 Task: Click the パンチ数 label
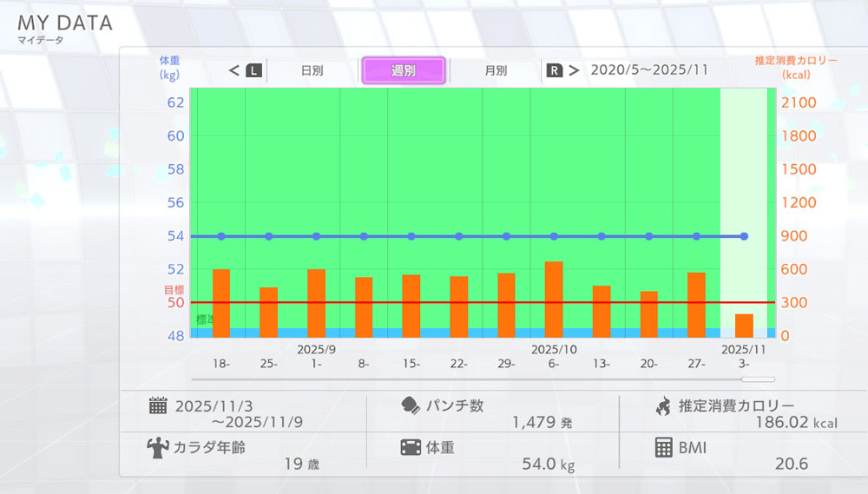coord(455,405)
